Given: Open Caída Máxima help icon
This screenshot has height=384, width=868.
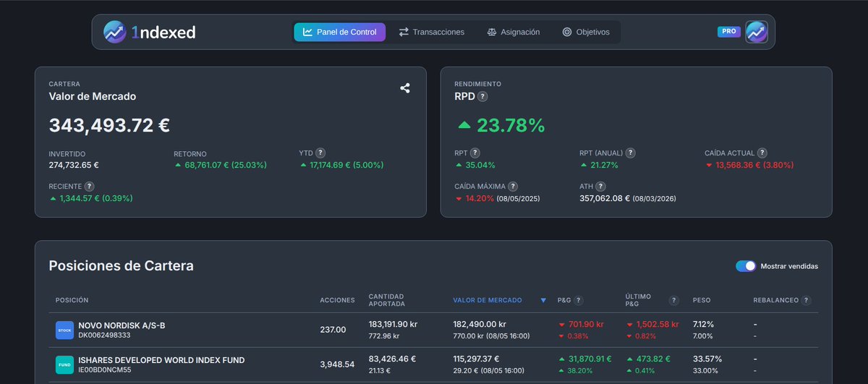Looking at the screenshot, I should pyautogui.click(x=513, y=187).
